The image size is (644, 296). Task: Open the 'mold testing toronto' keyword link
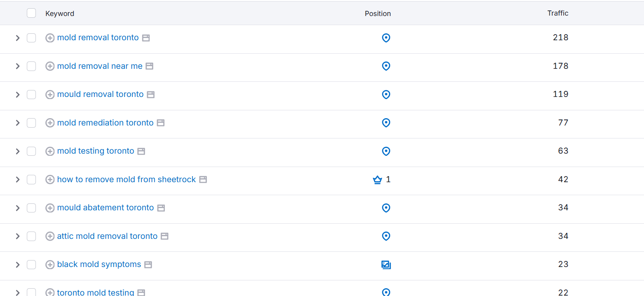(96, 151)
